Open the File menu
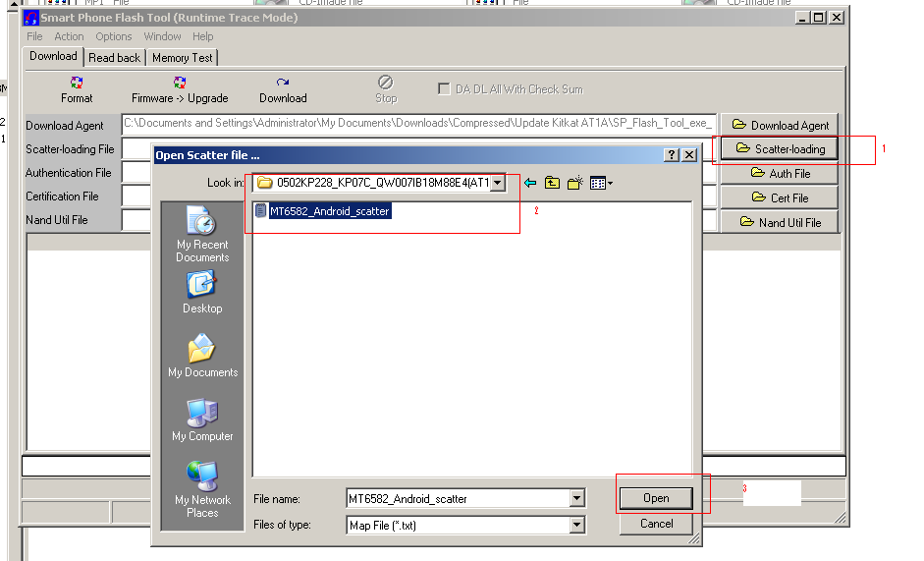Image resolution: width=924 pixels, height=561 pixels. [x=34, y=36]
